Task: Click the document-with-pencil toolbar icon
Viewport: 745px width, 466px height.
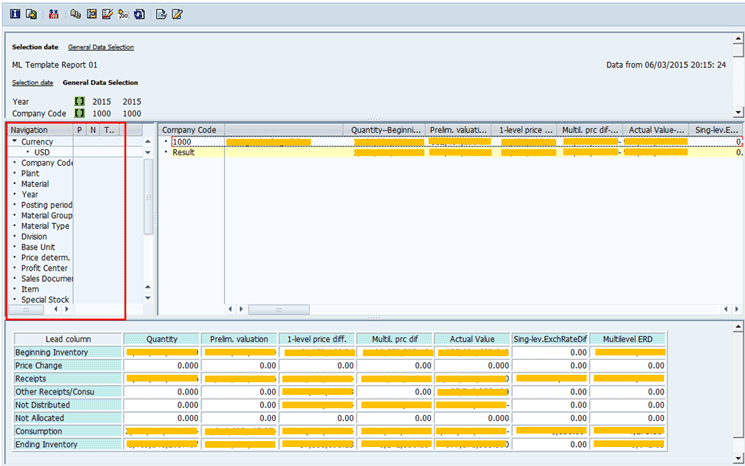Action: point(177,14)
